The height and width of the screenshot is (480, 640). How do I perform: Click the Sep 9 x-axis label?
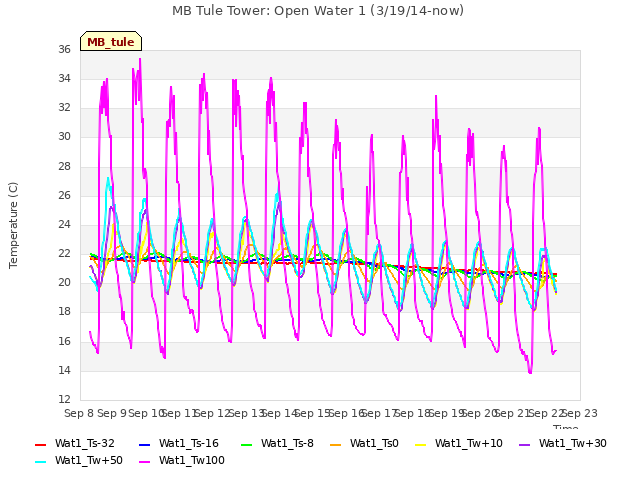(112, 413)
